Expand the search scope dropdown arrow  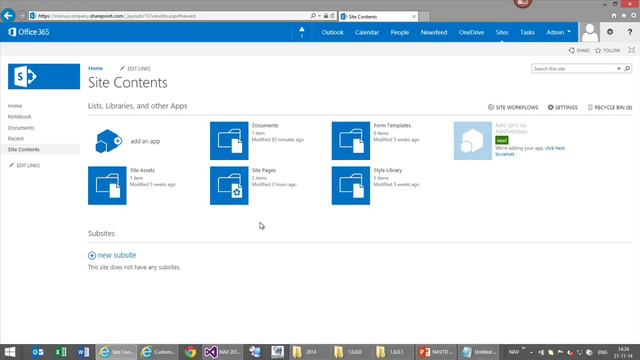point(619,69)
